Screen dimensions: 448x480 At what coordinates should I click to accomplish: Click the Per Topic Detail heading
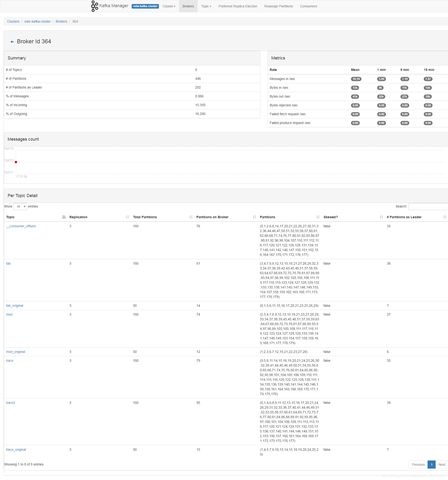[22, 196]
